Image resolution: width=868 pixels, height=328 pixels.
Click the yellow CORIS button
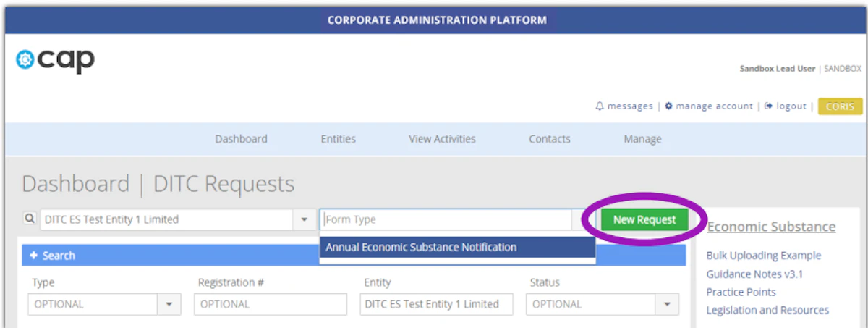(840, 106)
